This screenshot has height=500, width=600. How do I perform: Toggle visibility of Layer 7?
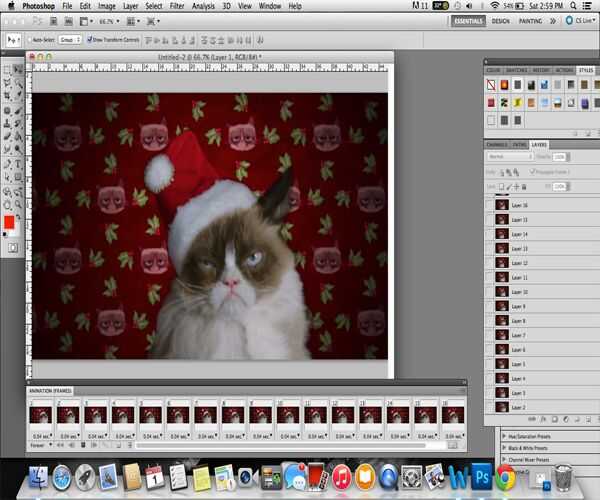(x=489, y=335)
